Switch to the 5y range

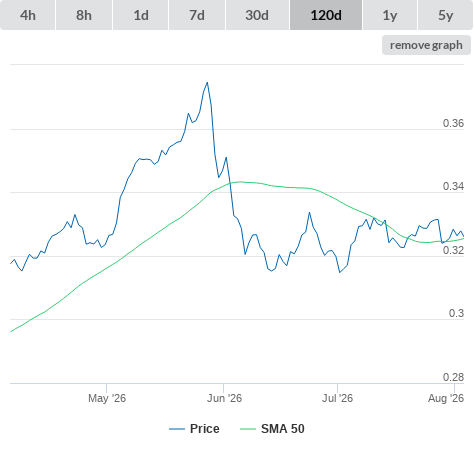(445, 15)
